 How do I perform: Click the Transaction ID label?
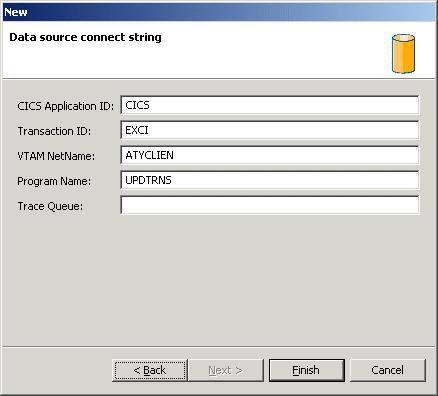pyautogui.click(x=54, y=131)
